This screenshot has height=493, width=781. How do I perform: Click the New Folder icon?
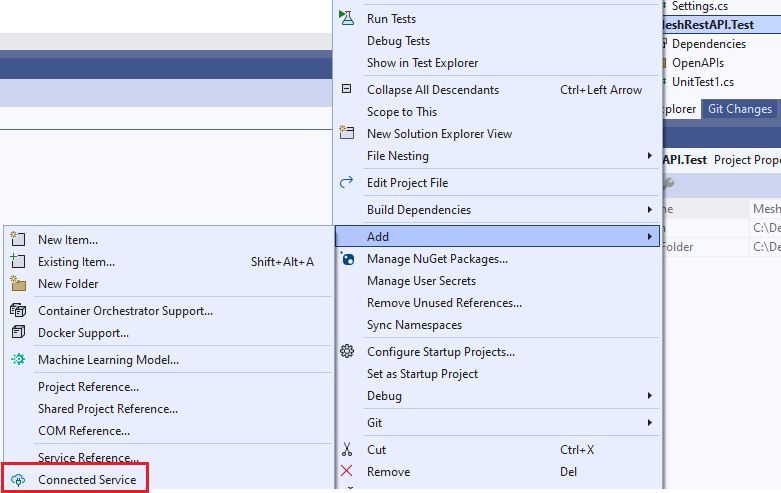click(x=18, y=283)
